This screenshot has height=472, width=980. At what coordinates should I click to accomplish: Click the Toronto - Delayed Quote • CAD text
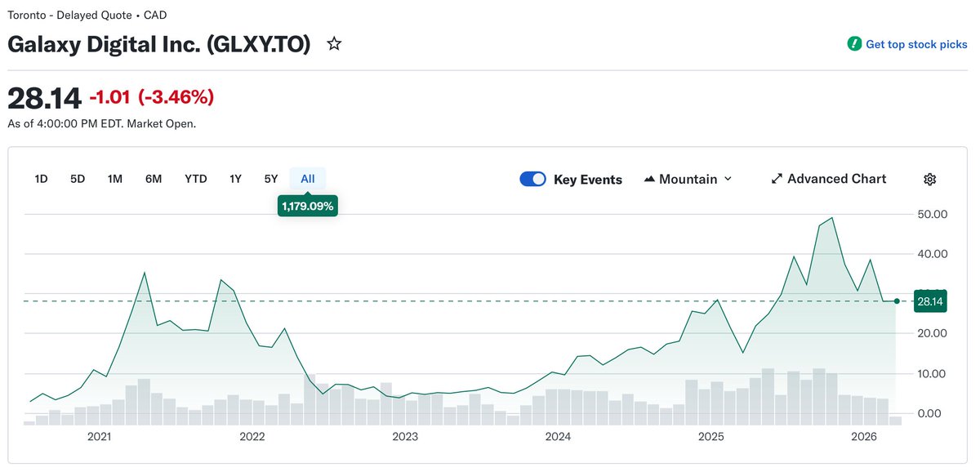point(87,15)
